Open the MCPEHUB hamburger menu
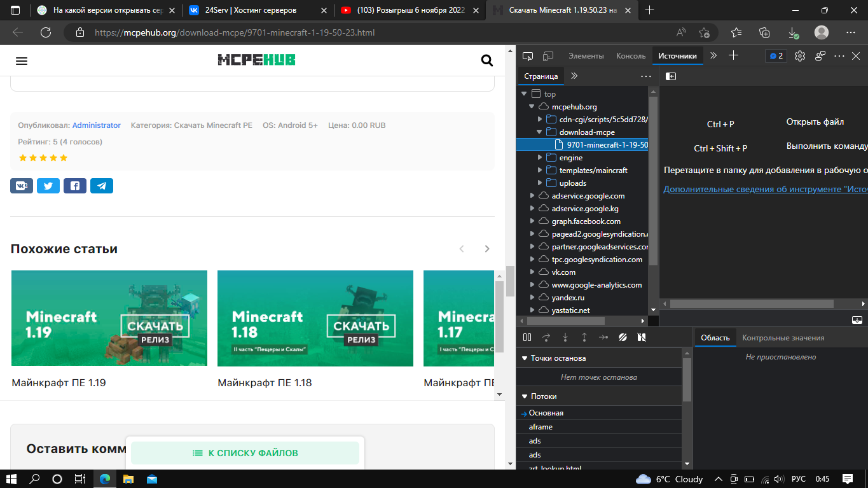 point(22,61)
